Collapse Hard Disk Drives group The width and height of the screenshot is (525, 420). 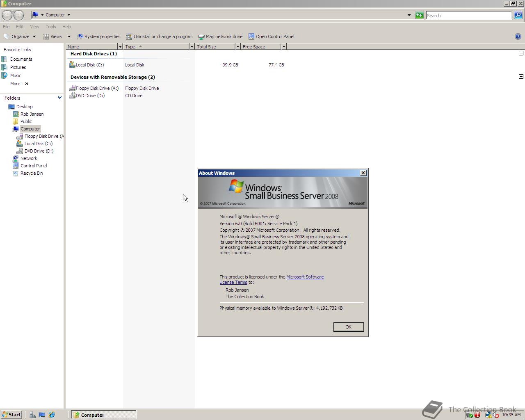tap(521, 53)
